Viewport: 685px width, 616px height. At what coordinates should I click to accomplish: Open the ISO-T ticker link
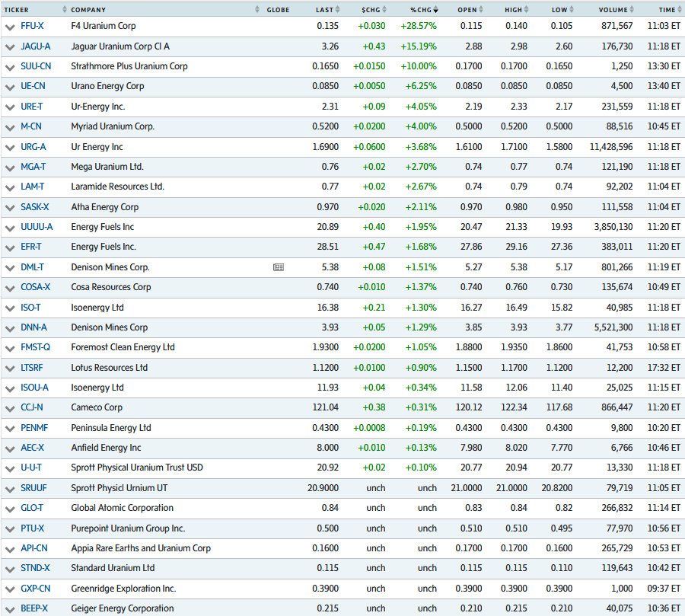tap(30, 308)
